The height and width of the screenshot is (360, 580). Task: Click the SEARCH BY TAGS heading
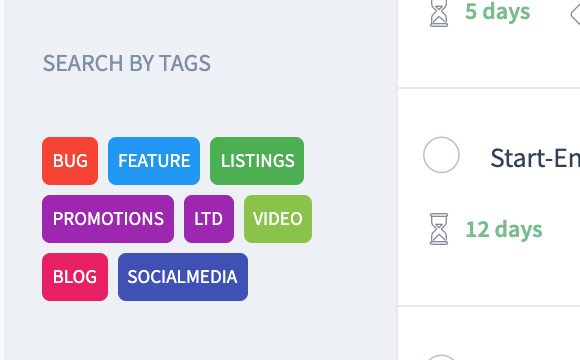[x=127, y=63]
